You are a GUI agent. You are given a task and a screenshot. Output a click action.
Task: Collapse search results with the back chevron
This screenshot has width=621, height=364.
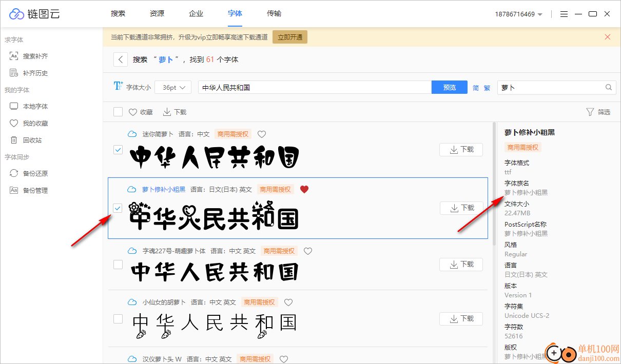coord(120,59)
